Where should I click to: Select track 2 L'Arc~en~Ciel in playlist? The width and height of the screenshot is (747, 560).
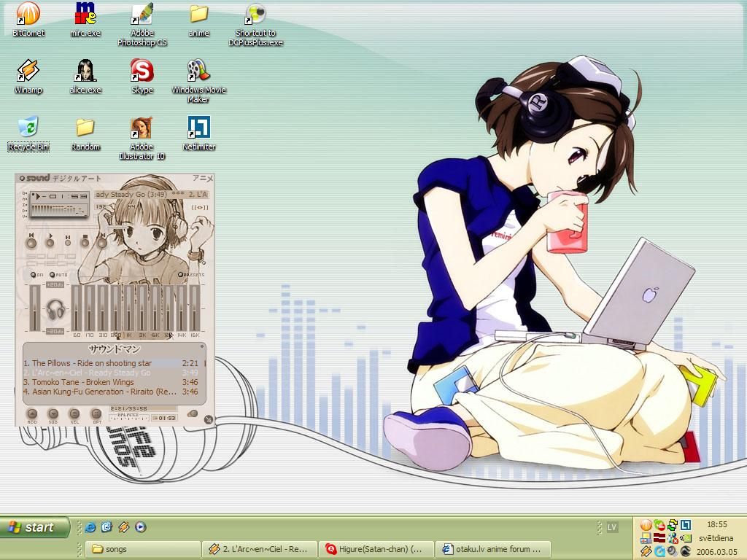pos(111,373)
